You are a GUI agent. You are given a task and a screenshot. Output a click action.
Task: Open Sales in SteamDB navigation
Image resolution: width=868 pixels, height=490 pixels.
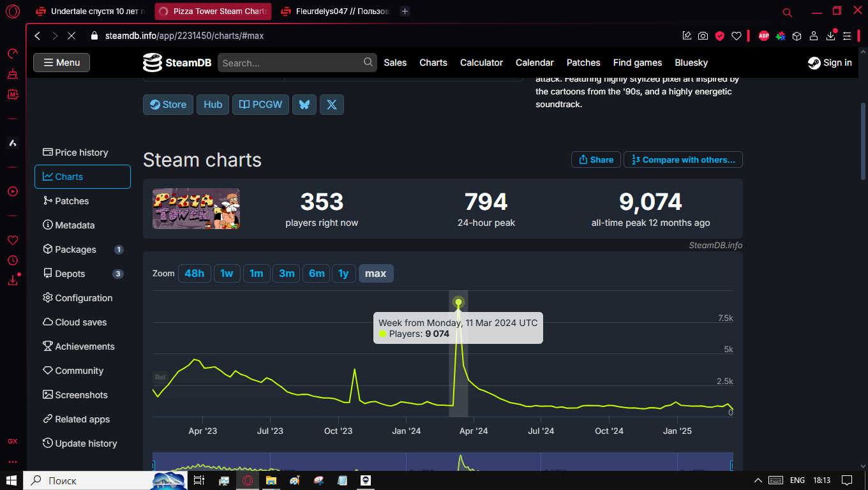[x=395, y=63]
